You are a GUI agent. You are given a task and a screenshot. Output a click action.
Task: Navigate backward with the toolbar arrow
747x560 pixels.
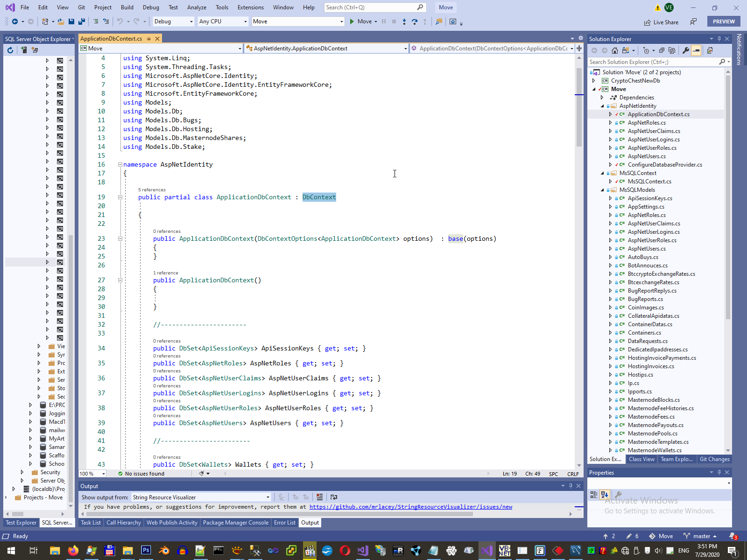[x=15, y=21]
